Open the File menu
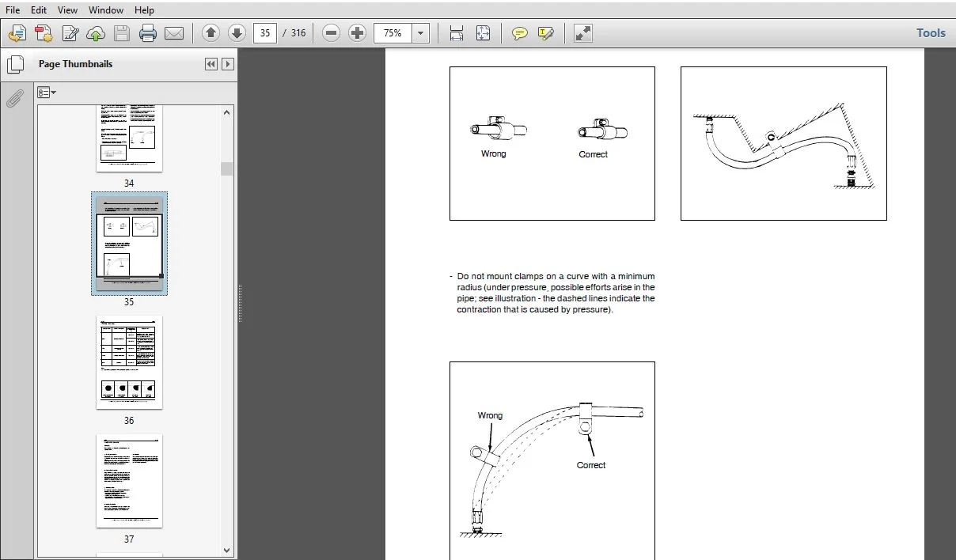 [14, 10]
